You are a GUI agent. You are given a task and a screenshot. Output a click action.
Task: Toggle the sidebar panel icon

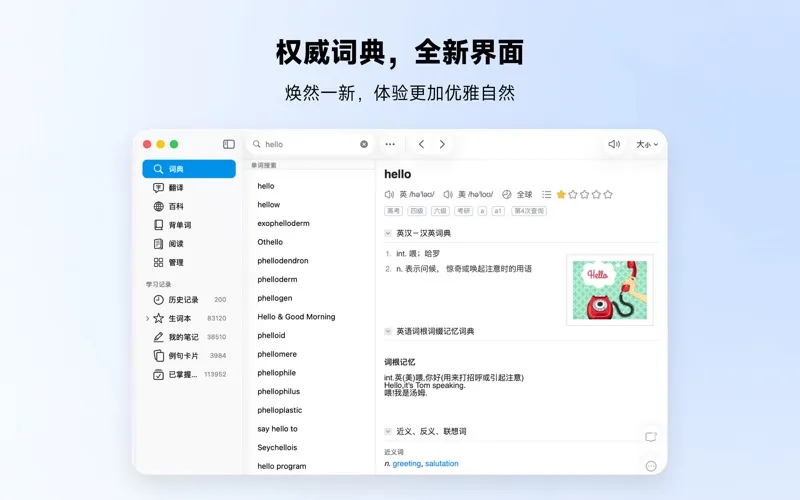click(x=229, y=144)
